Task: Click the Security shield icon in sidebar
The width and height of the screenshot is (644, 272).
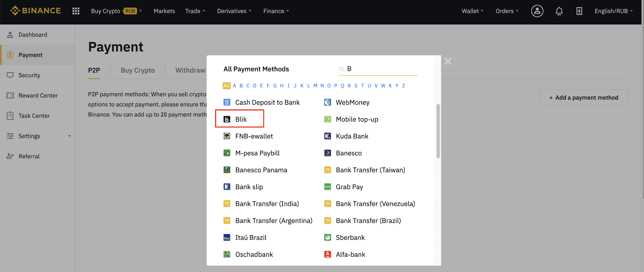Action: (x=10, y=75)
